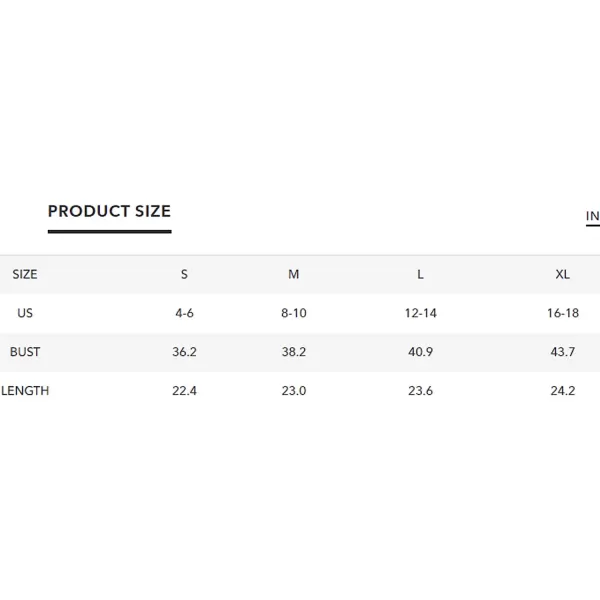Click the US 4-6 cell
The image size is (600, 600).
point(184,313)
